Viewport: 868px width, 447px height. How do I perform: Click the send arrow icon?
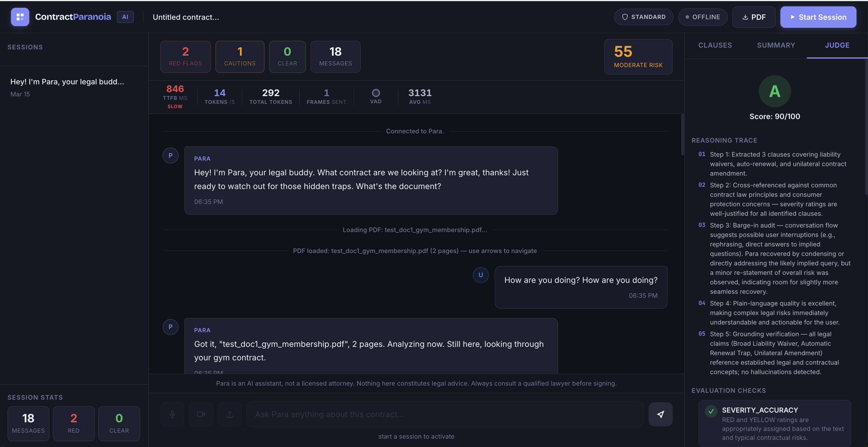(x=660, y=414)
